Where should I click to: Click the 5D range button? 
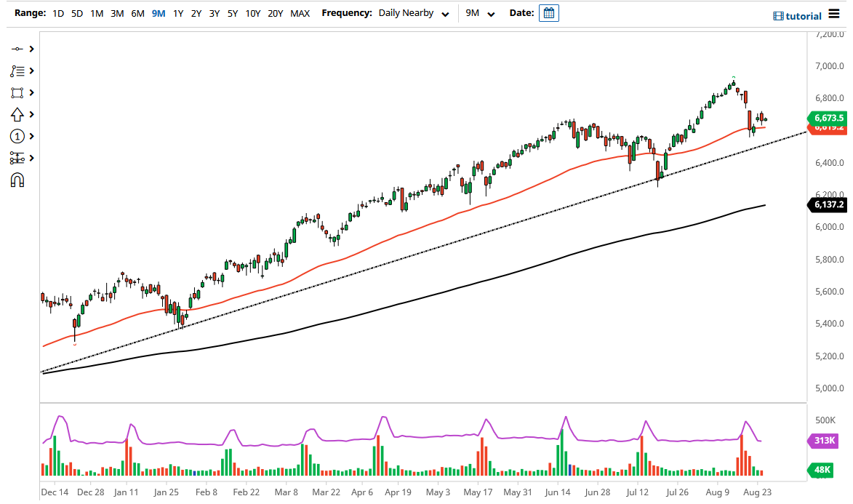76,12
